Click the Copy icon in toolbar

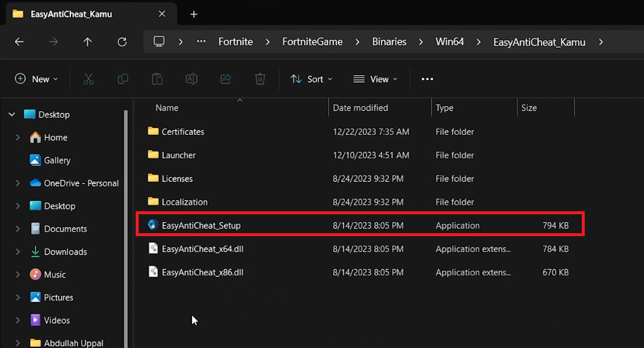(x=123, y=79)
